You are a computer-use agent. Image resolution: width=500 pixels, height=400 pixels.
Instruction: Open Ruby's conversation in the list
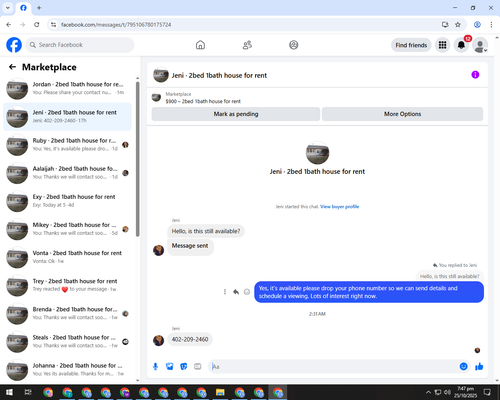(68, 145)
